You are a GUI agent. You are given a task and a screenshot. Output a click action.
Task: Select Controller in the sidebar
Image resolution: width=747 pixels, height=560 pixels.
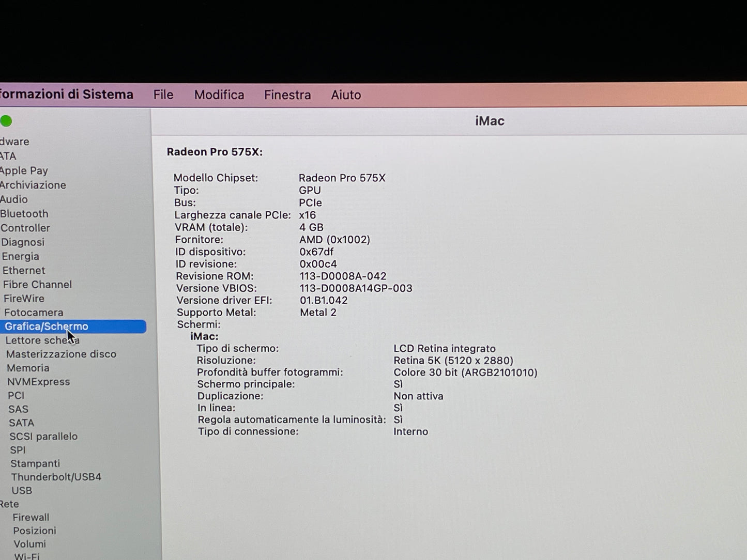[25, 228]
